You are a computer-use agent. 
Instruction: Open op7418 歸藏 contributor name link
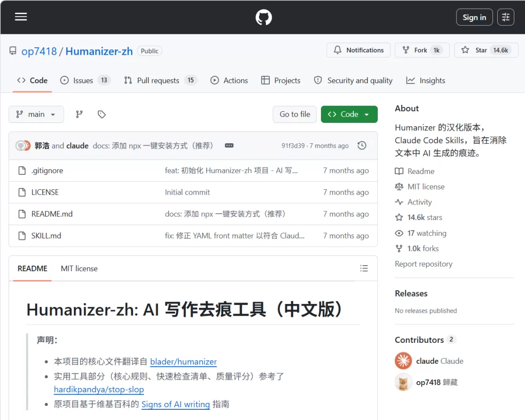(x=437, y=382)
